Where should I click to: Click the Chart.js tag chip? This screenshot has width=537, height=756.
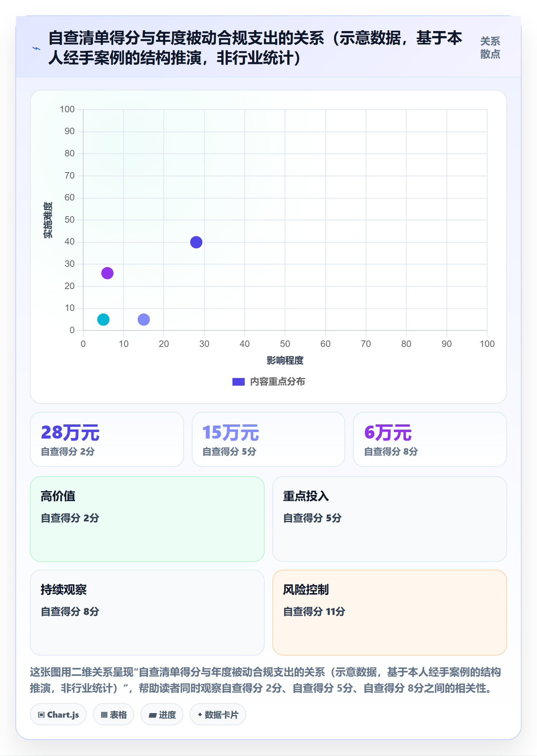(58, 715)
